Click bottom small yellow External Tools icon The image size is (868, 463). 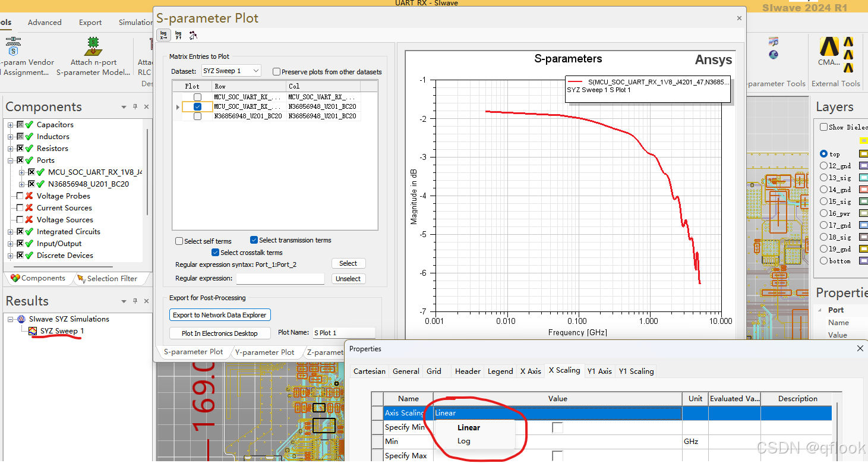pos(848,67)
